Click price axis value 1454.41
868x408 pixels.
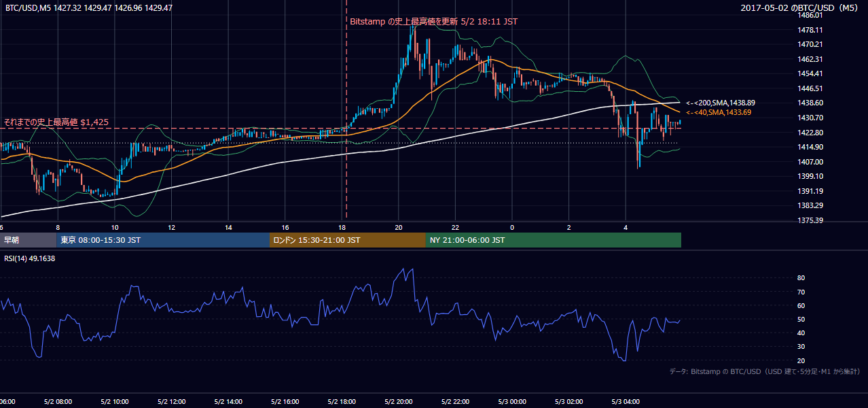pos(811,73)
